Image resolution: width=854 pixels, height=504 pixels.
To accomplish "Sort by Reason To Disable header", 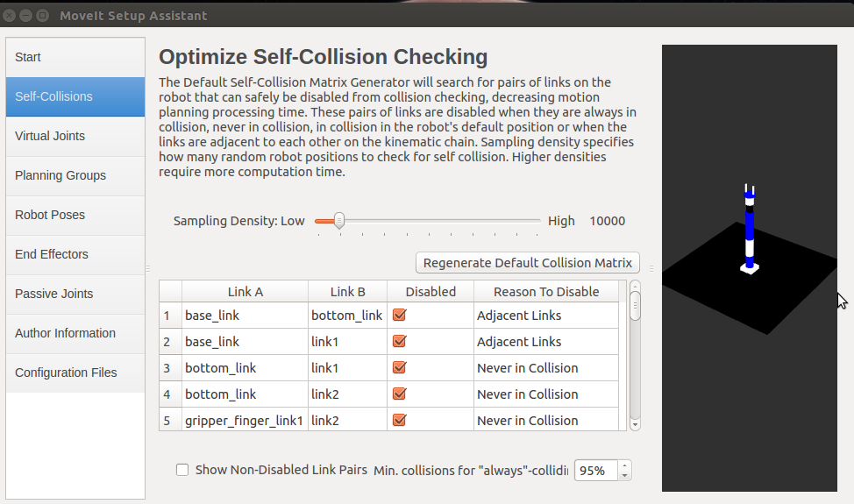I will (x=546, y=292).
